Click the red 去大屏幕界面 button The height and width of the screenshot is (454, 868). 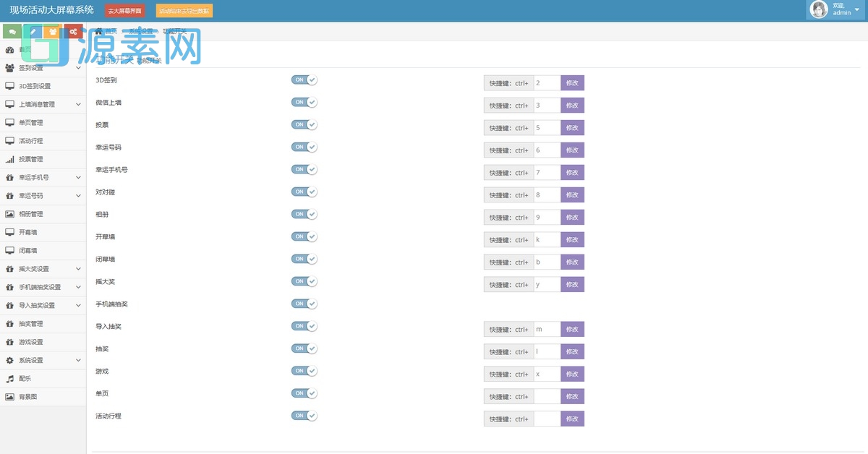[x=124, y=11]
